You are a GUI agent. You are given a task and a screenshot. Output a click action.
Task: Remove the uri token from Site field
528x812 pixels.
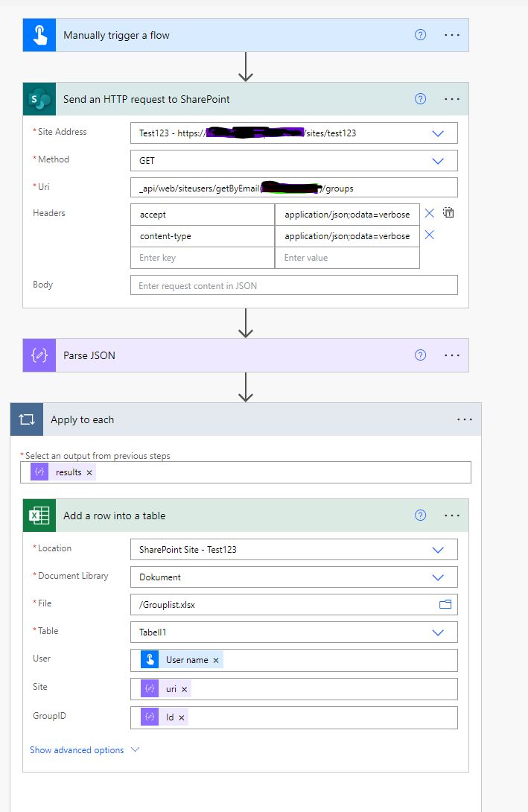pyautogui.click(x=184, y=689)
